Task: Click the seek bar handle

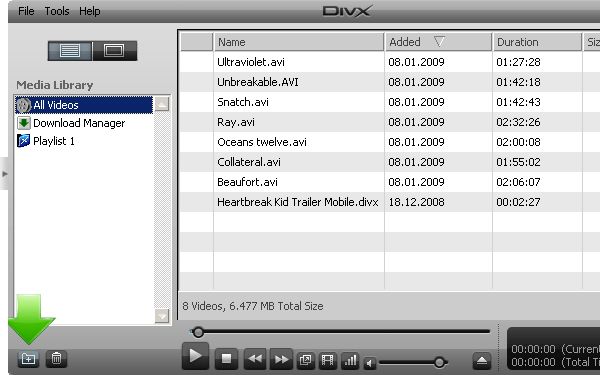Action: [198, 332]
